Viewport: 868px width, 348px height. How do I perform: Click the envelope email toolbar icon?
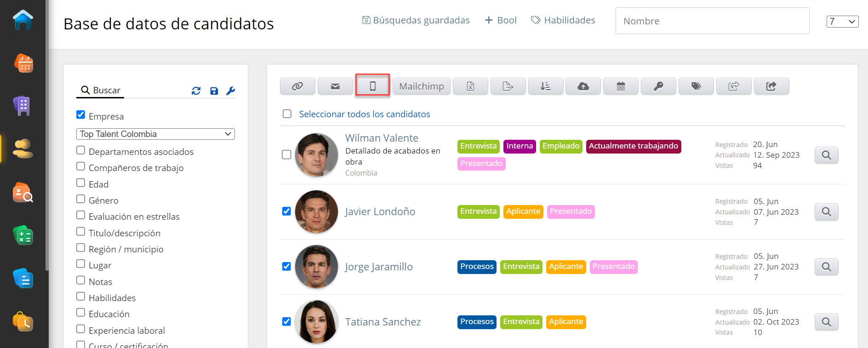coord(335,86)
